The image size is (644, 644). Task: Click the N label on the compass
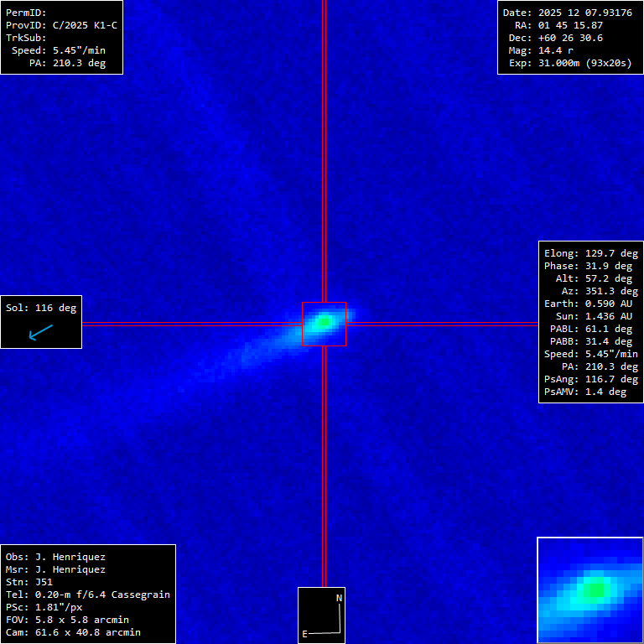pos(339,598)
